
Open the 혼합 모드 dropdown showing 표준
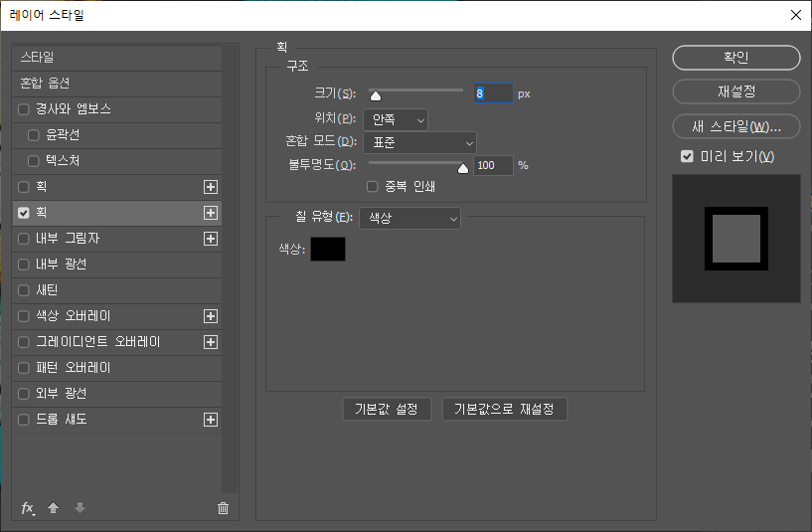(420, 143)
